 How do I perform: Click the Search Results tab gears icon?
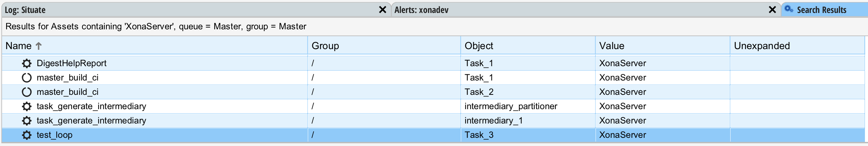tap(789, 10)
